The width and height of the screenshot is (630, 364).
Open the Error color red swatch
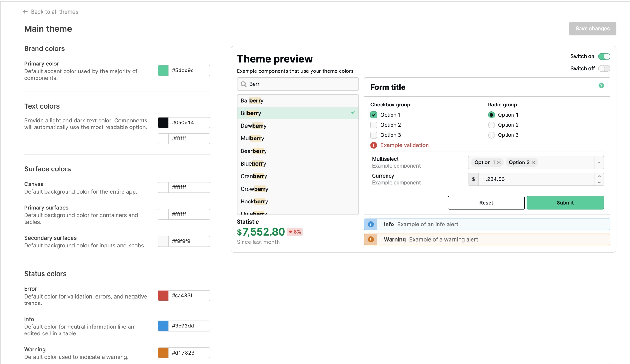tap(163, 296)
